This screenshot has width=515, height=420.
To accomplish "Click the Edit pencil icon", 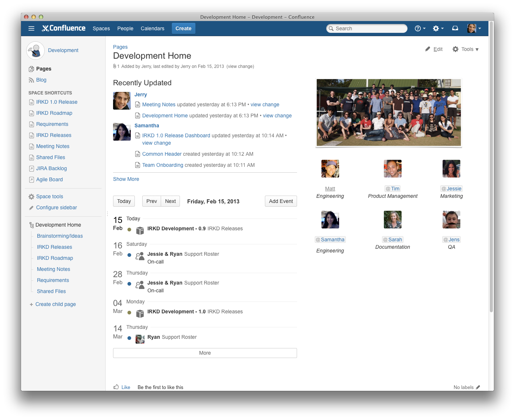I will click(427, 49).
